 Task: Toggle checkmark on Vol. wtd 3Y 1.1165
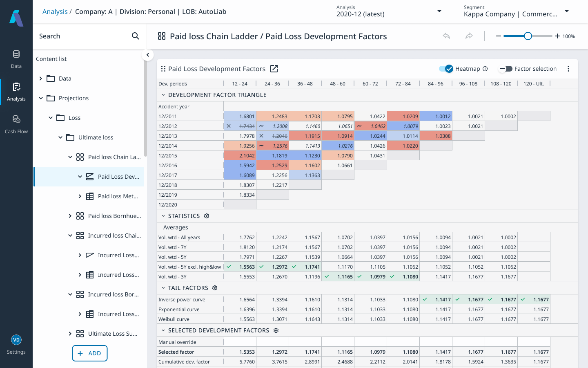[327, 276]
